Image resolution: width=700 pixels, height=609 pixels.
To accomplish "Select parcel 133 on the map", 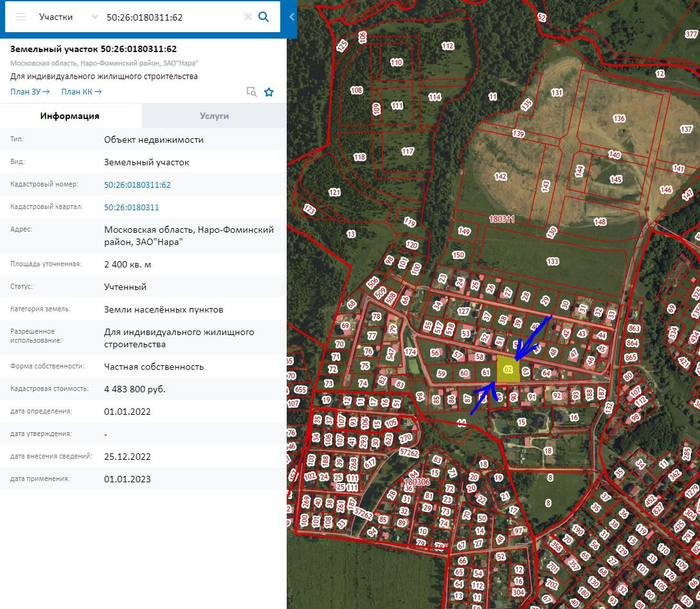I will pos(552,261).
